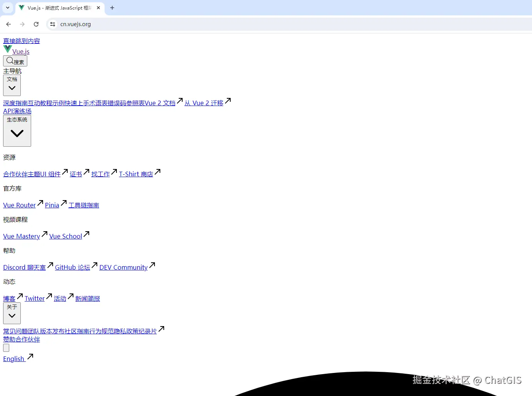Open a new browser tab

pos(112,8)
